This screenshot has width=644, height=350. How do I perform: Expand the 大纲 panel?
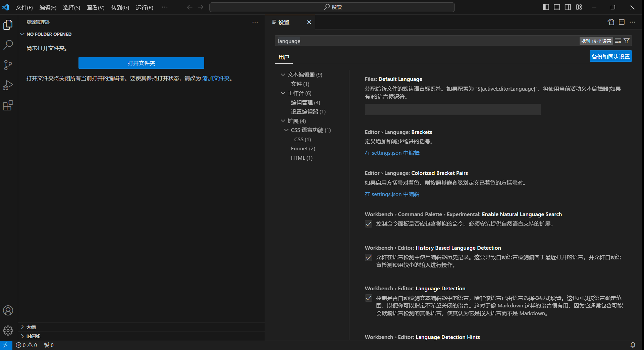(x=22, y=327)
